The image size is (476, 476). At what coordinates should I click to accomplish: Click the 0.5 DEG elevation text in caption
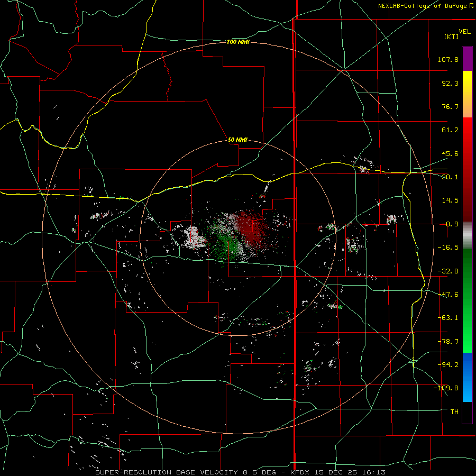[x=261, y=472]
